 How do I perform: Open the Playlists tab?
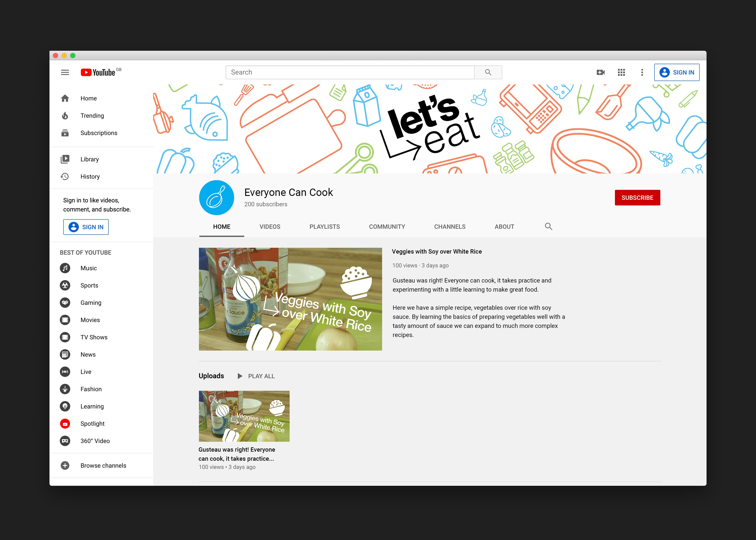click(x=324, y=227)
